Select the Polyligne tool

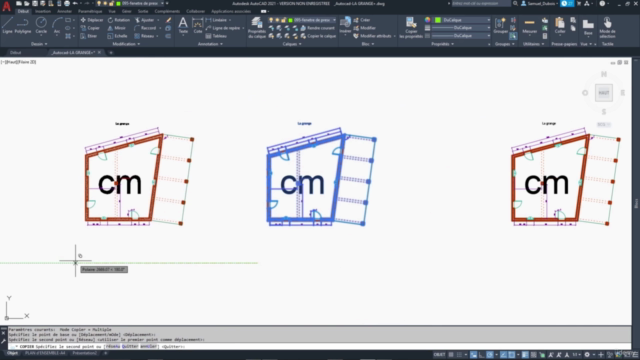click(22, 25)
